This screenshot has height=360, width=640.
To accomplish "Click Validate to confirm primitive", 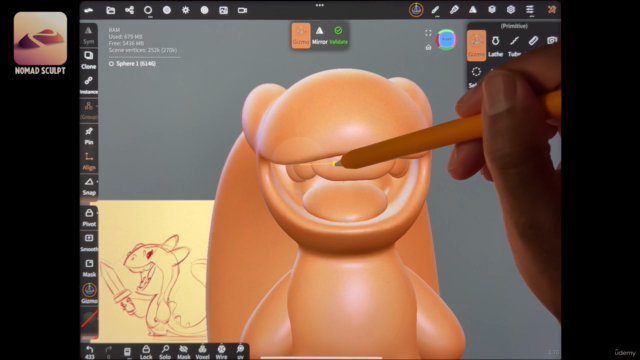I will tap(338, 36).
